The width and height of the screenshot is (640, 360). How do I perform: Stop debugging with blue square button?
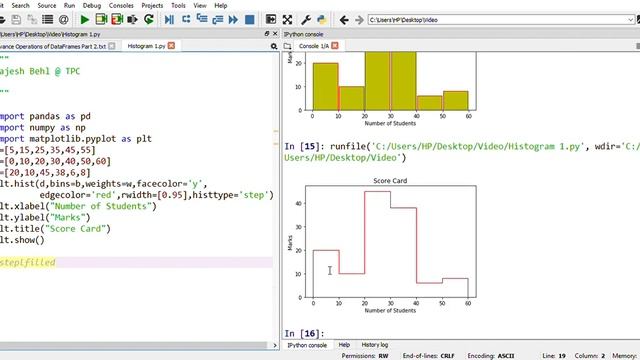tap(249, 20)
